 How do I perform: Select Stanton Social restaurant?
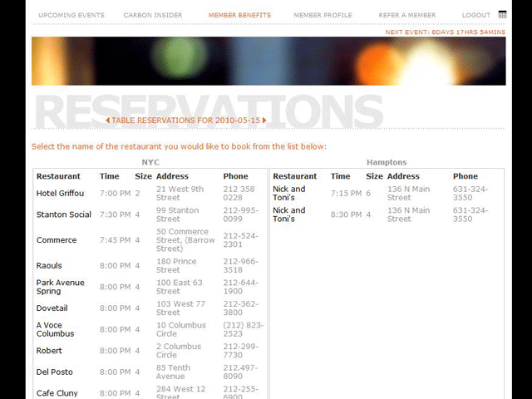[x=64, y=214]
